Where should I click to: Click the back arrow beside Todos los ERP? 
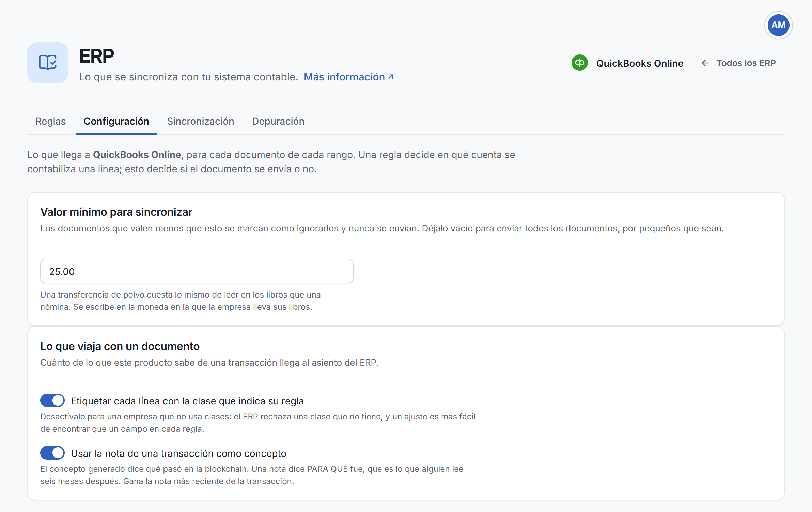705,63
